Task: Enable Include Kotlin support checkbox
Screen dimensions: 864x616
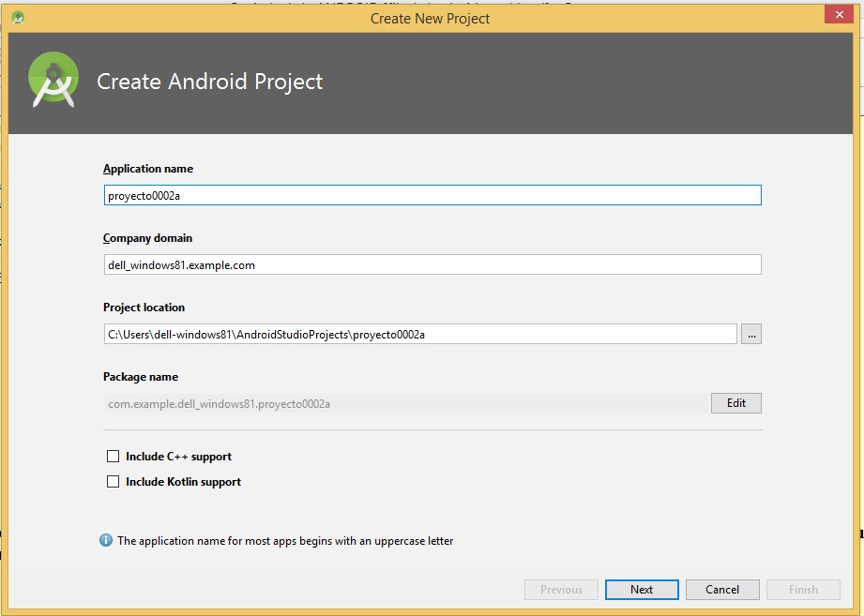Action: tap(114, 482)
